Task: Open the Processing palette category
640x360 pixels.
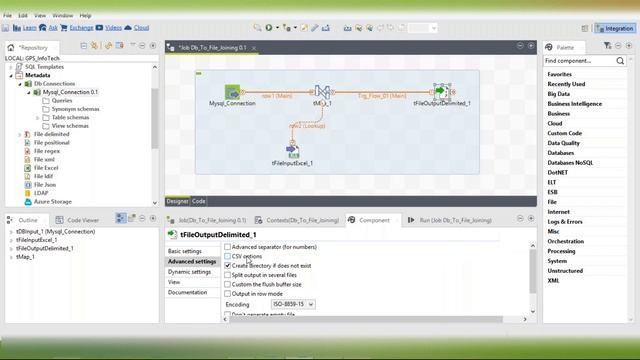Action: 561,251
